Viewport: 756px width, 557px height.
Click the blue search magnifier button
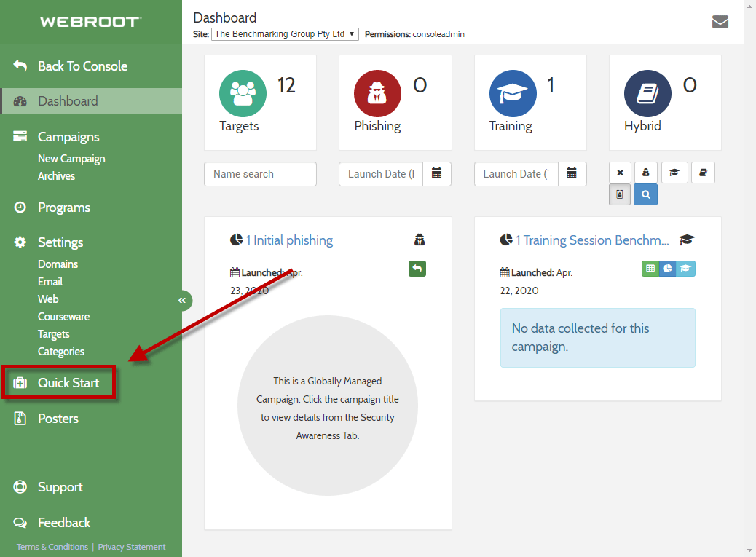pyautogui.click(x=645, y=194)
